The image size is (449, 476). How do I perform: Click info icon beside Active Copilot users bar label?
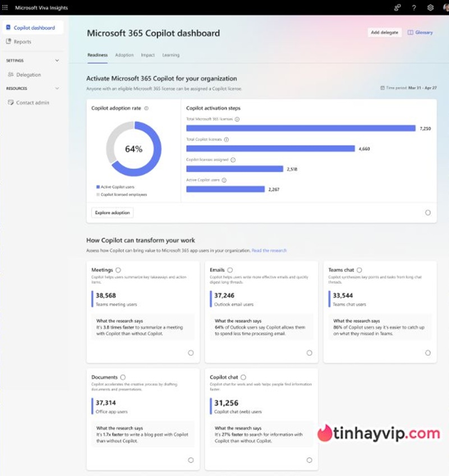point(223,180)
